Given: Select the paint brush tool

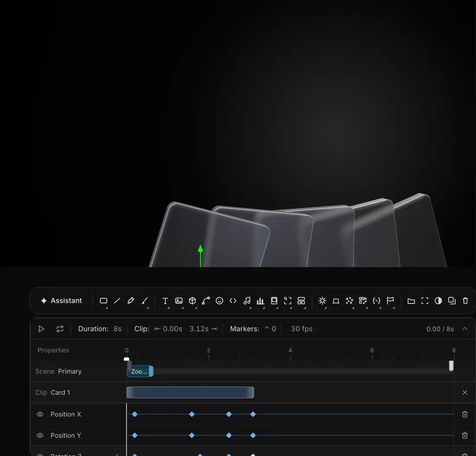Looking at the screenshot, I should pyautogui.click(x=145, y=301).
